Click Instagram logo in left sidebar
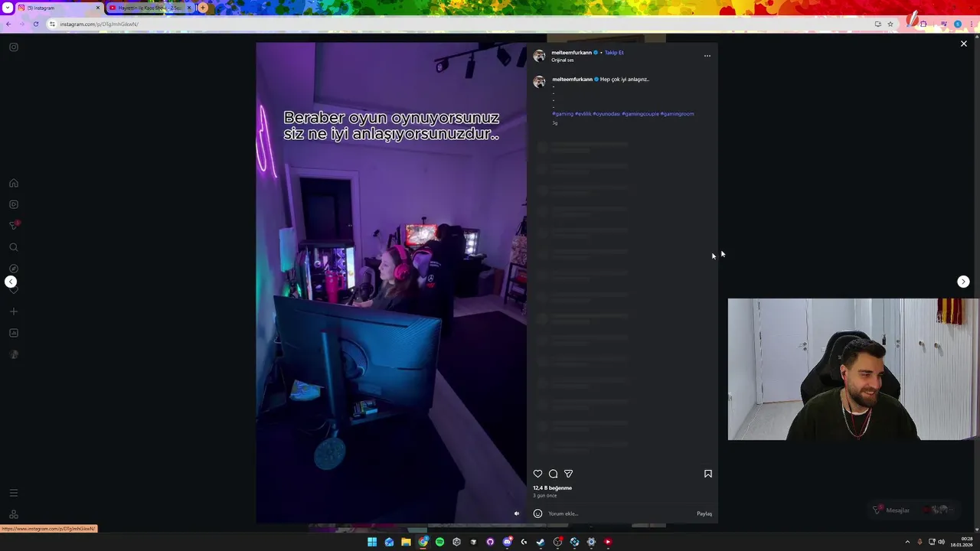The height and width of the screenshot is (551, 980). (x=14, y=47)
